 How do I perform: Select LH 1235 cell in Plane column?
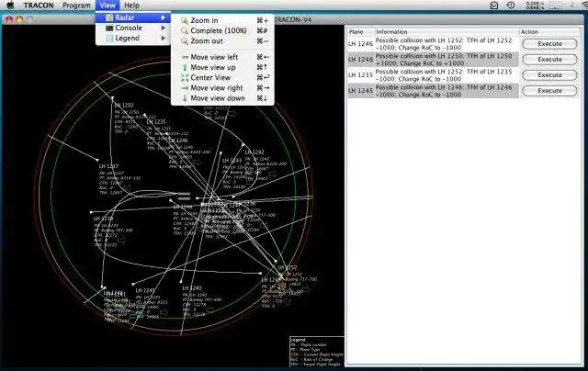click(360, 75)
